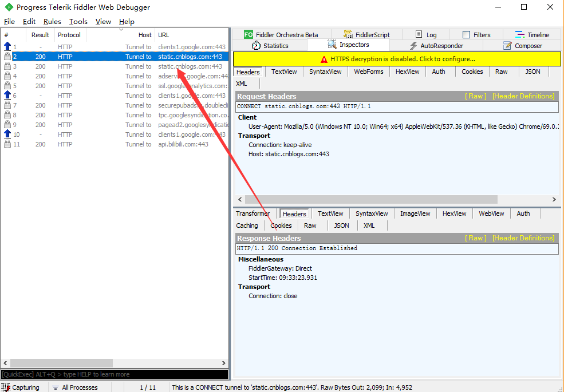The width and height of the screenshot is (564, 392).
Task: Open the Tools menu
Action: point(78,22)
